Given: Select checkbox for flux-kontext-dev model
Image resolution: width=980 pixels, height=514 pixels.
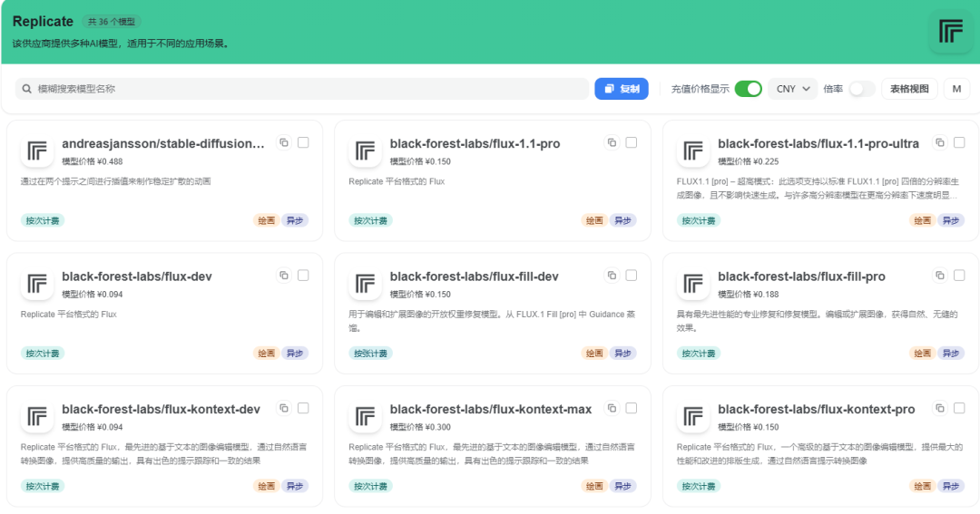Looking at the screenshot, I should pyautogui.click(x=303, y=409).
